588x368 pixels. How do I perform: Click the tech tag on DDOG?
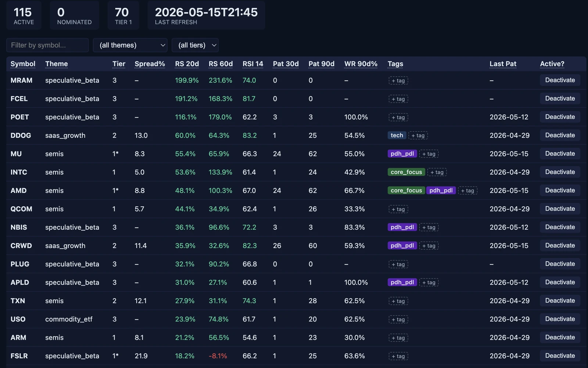[397, 135]
